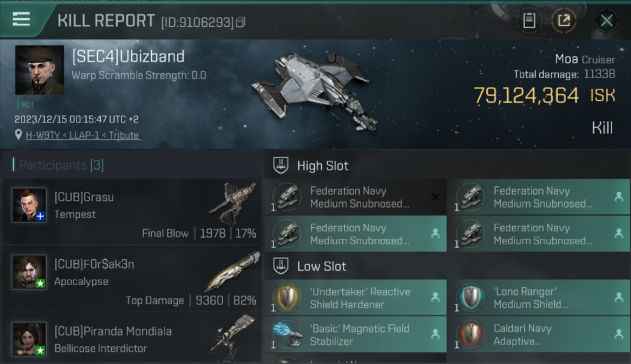Open the Participants [3] header
Image resolution: width=631 pixels, height=364 pixels.
[x=58, y=165]
